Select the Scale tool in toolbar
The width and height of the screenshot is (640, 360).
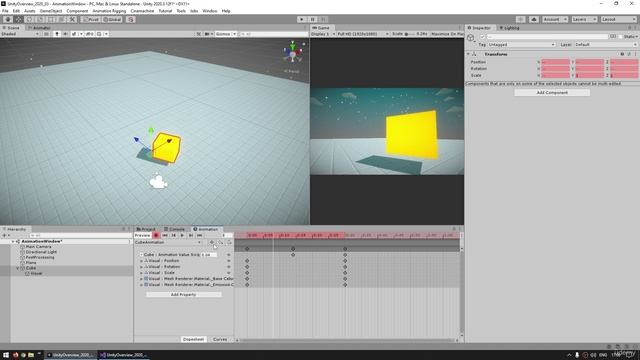pos(40,19)
